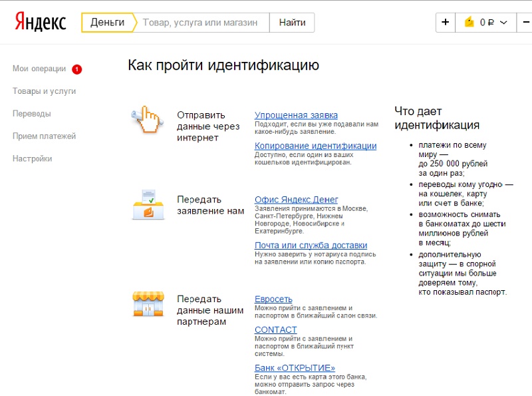Click the heading 'Как пройти идентификацию'
The image size is (532, 396).
(x=223, y=65)
